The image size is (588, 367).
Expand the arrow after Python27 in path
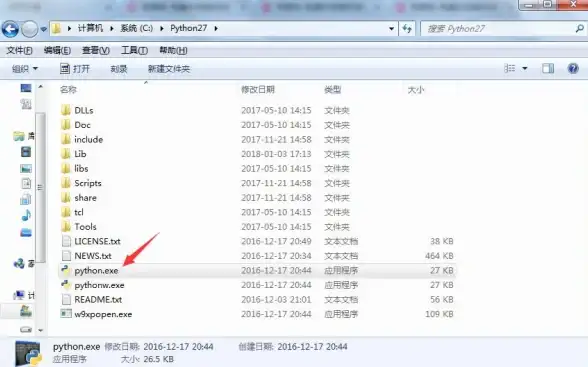pyautogui.click(x=216, y=28)
